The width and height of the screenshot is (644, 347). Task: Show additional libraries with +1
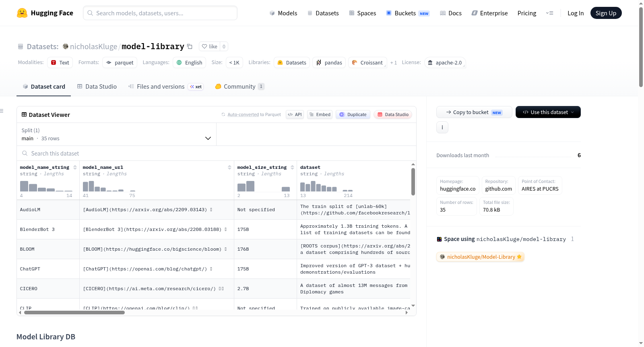[394, 62]
